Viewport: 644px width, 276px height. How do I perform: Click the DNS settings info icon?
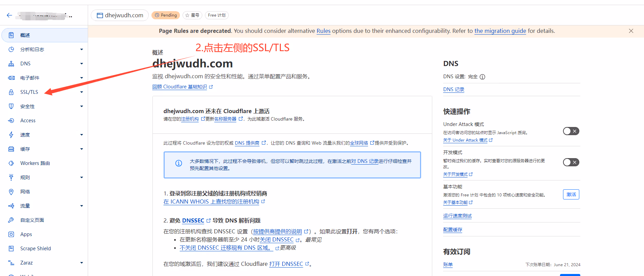482,77
